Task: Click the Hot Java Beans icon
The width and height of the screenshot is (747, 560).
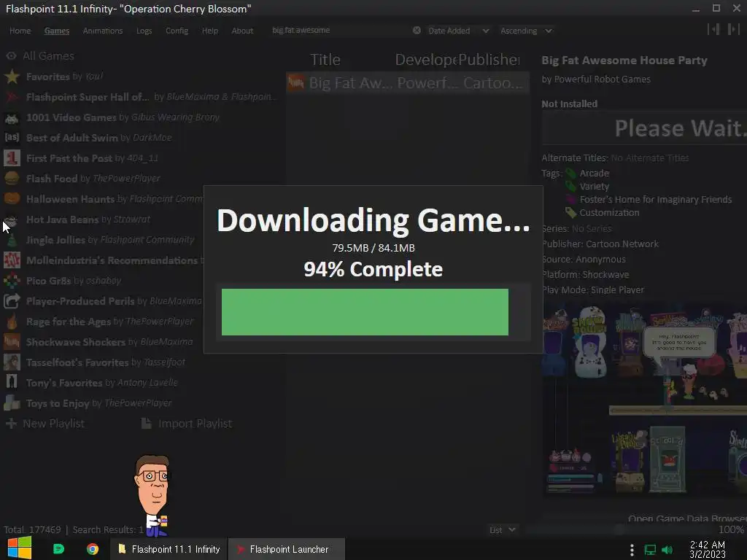Action: 12,219
